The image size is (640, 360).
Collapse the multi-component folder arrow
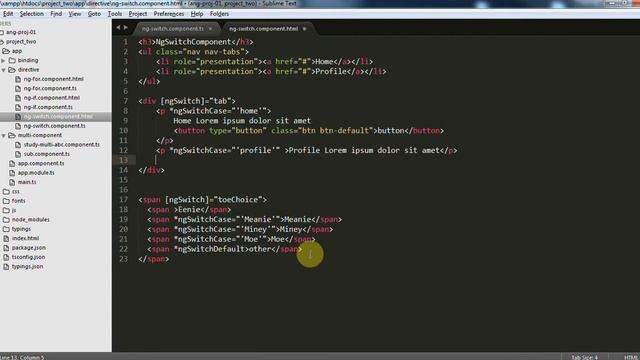4,135
